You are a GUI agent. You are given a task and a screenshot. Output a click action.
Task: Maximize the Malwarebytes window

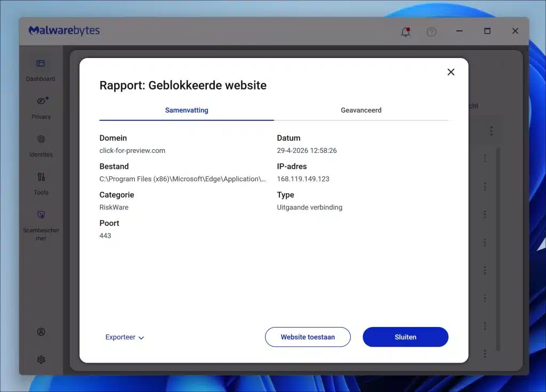(487, 31)
